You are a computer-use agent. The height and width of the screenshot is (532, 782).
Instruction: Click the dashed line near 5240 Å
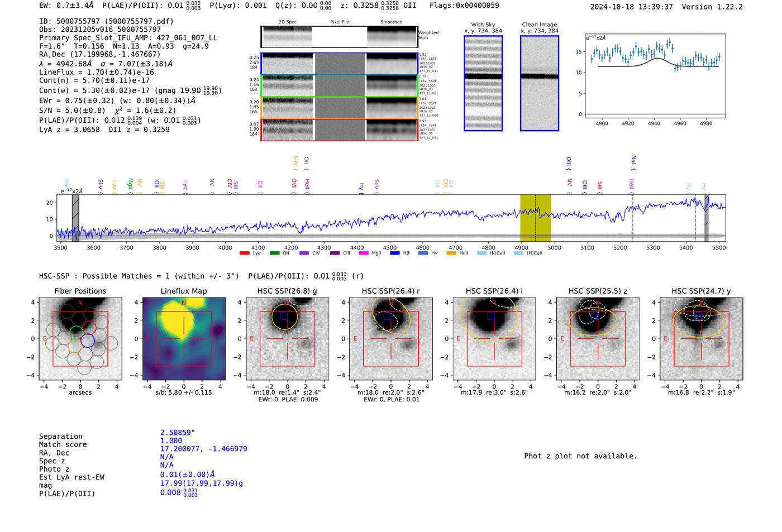633,218
